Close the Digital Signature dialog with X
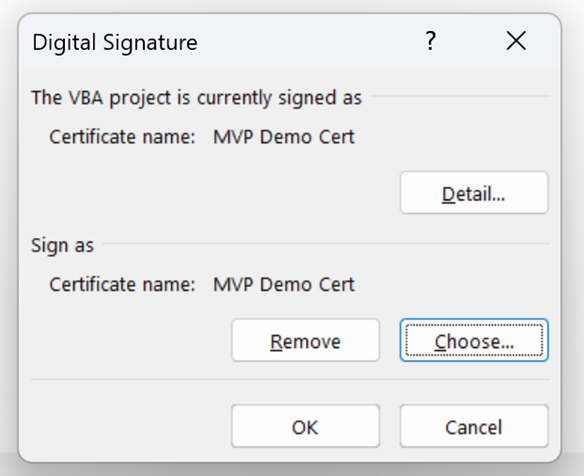This screenshot has height=476, width=584. [x=516, y=41]
